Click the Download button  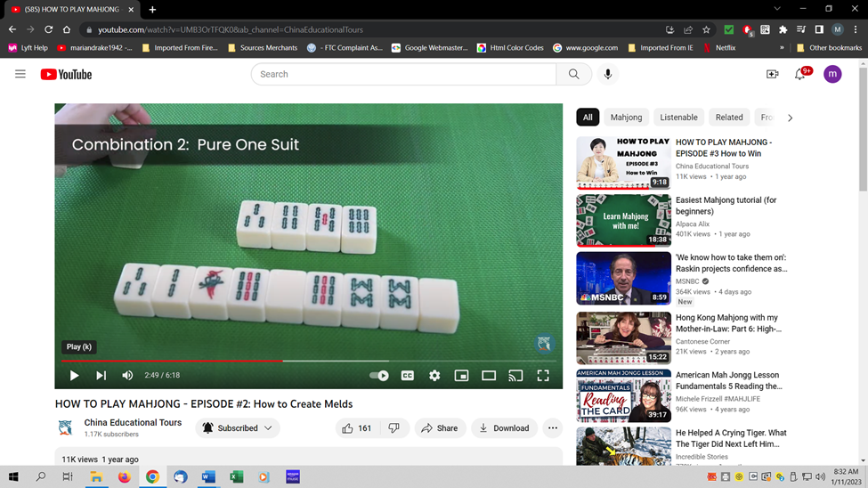[504, 428]
